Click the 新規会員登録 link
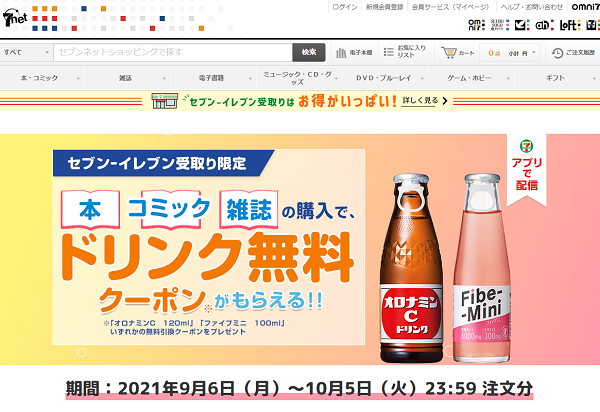 (x=384, y=7)
